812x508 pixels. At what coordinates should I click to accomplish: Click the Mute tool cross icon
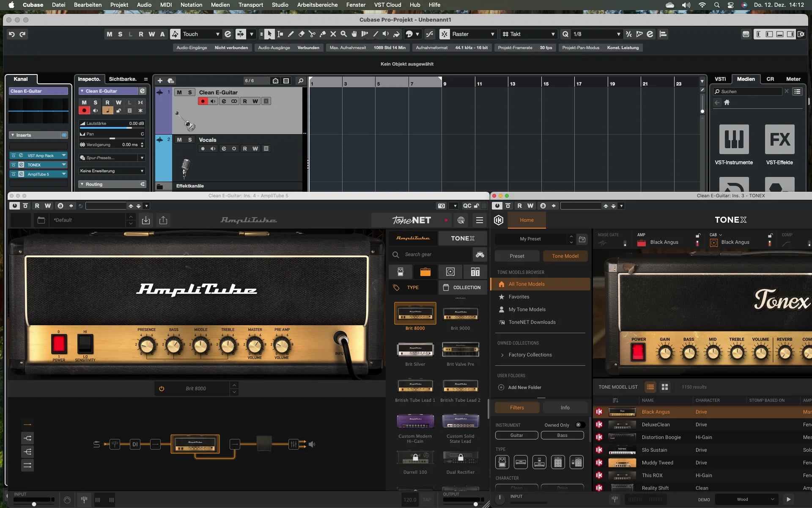333,34
